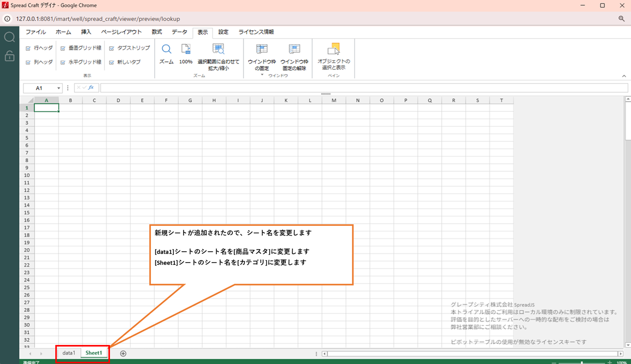Add a new sheet with plus icon

123,353
